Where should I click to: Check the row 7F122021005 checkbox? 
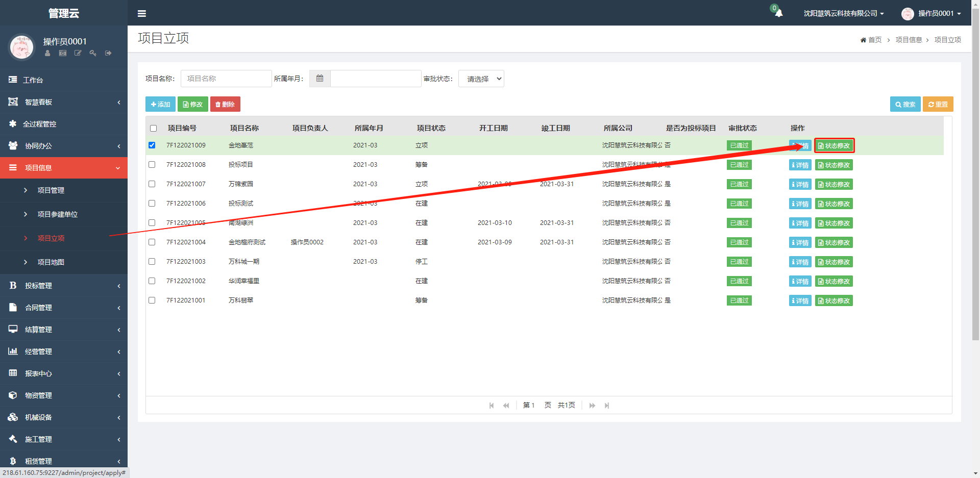(152, 223)
